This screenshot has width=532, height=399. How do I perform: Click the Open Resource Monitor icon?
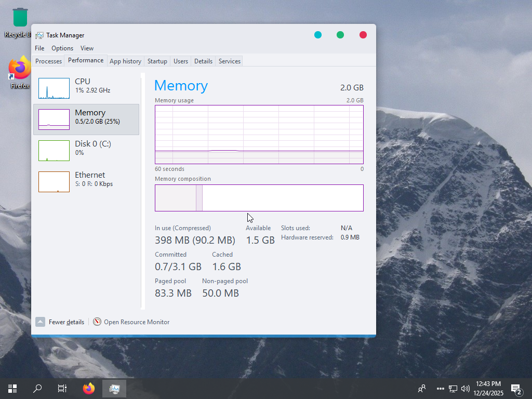click(97, 322)
